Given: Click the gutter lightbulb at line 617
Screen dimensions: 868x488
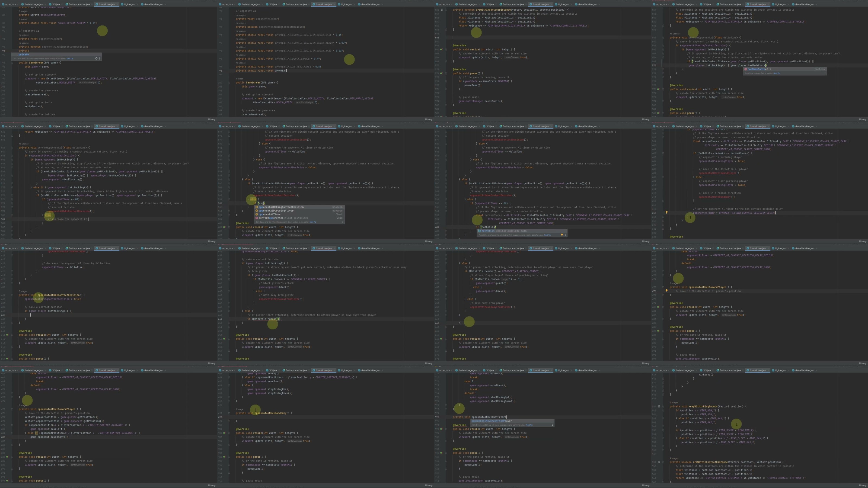Looking at the screenshot, I should [666, 213].
